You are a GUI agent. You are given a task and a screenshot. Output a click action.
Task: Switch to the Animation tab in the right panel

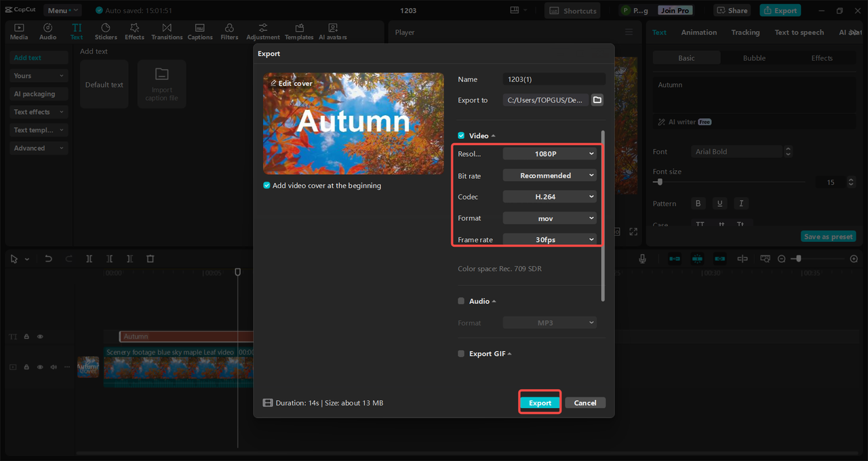pyautogui.click(x=698, y=33)
